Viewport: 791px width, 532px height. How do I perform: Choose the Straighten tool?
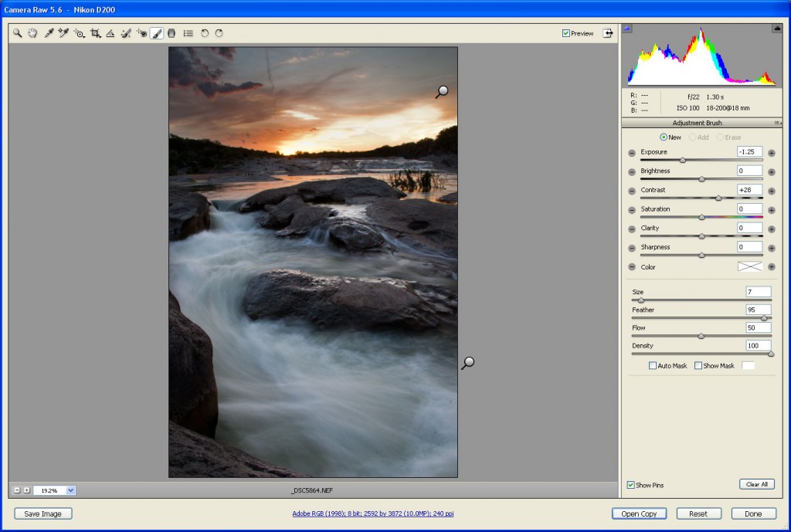110,33
